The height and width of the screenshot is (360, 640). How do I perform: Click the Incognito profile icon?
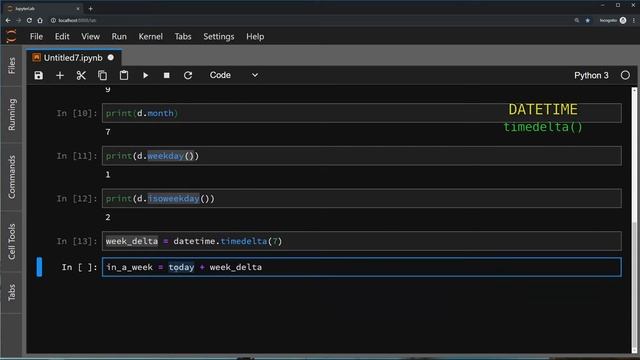pos(623,20)
